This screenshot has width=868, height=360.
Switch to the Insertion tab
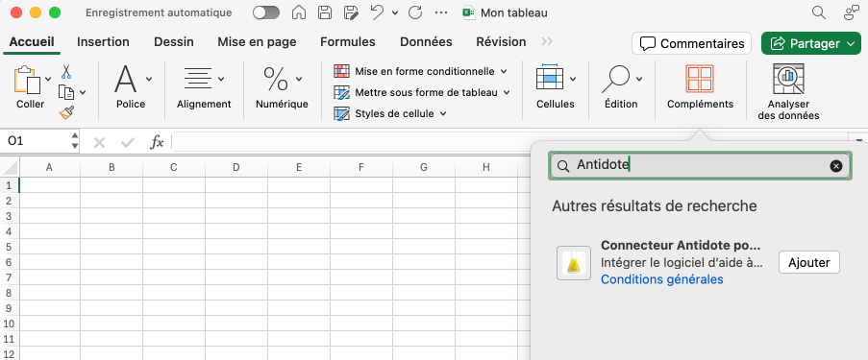point(103,42)
